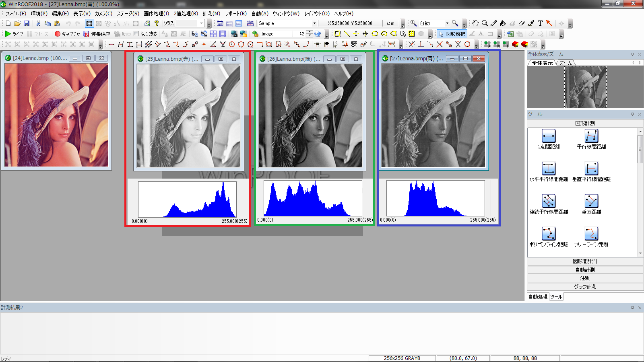The height and width of the screenshot is (362, 644).
Task: Print using the printer icon
Action: coord(147,23)
